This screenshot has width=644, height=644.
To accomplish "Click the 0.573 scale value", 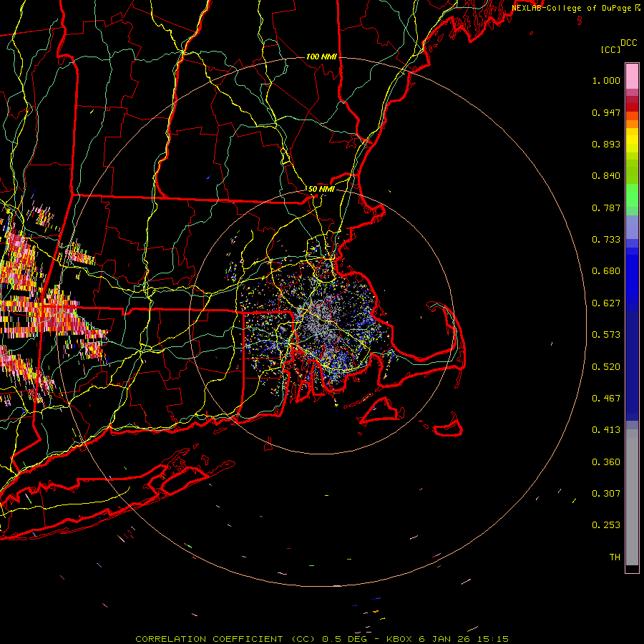I will point(606,335).
